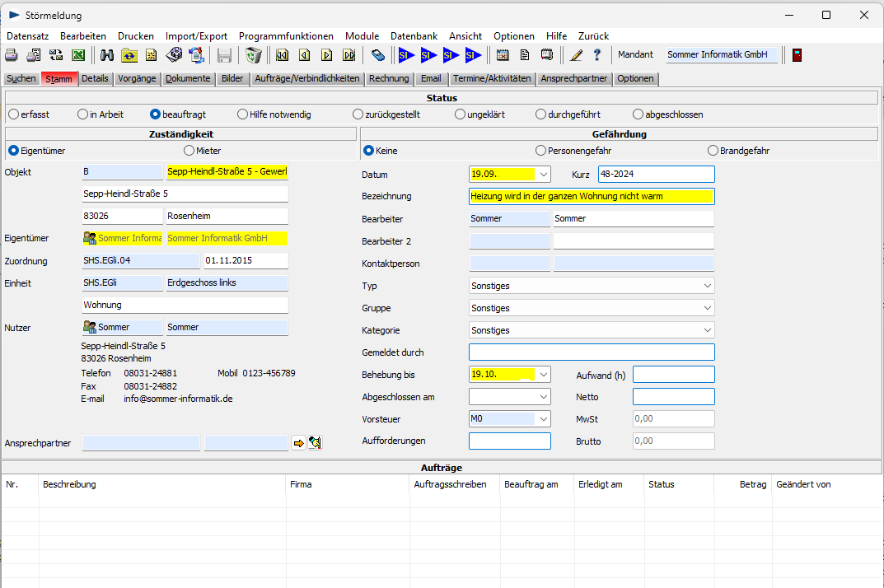884x588 pixels.
Task: Click the recycle bin delete icon
Action: tap(254, 55)
